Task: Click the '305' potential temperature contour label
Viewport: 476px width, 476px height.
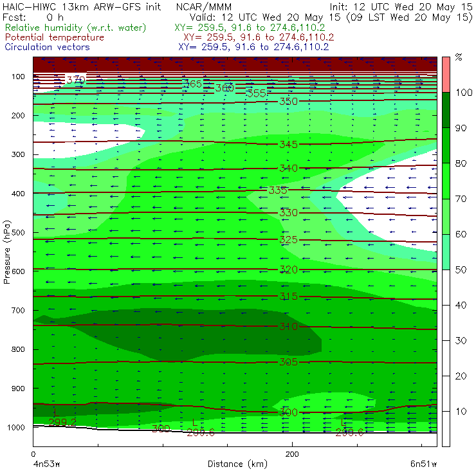Action: 288,362
